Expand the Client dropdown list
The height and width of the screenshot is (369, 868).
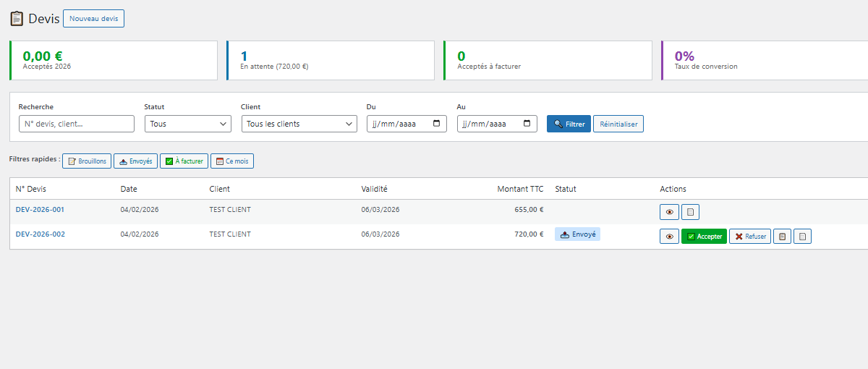tap(299, 124)
